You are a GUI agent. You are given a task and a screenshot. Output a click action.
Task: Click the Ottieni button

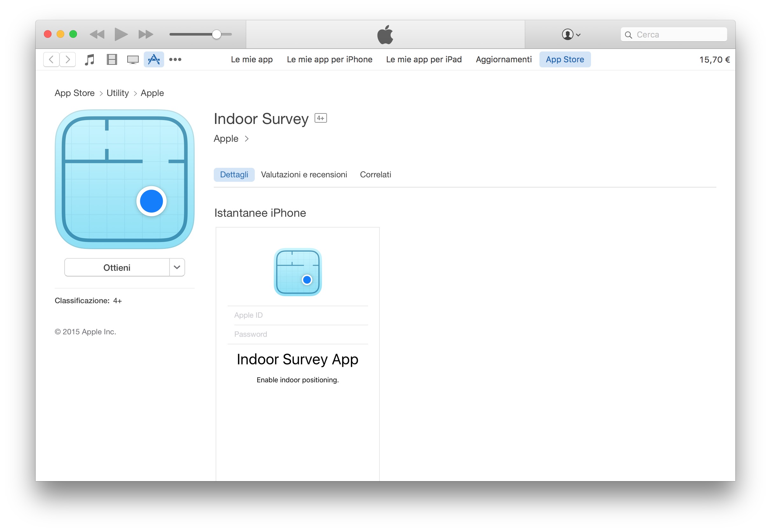coord(117,268)
